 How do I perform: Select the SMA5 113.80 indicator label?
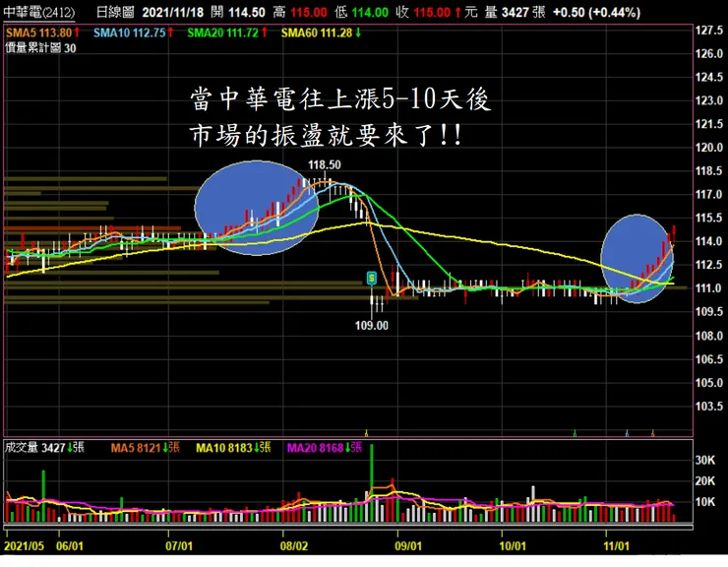pyautogui.click(x=42, y=32)
